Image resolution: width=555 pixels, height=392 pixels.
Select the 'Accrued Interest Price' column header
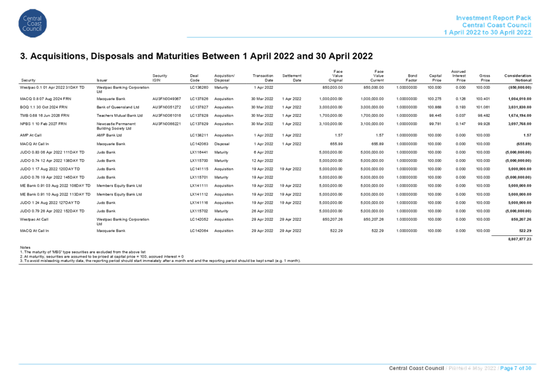coord(458,75)
